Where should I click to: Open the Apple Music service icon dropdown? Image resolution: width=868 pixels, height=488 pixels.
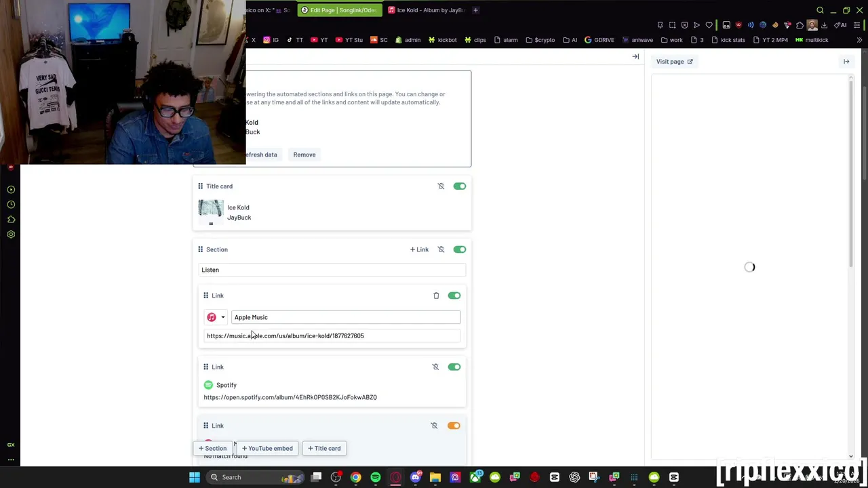point(216,317)
